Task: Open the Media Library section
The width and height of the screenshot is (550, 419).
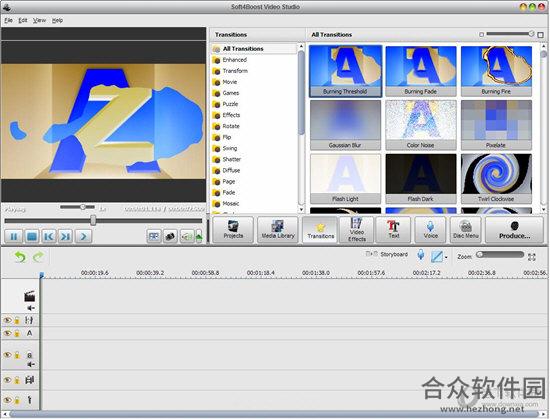Action: coord(278,230)
